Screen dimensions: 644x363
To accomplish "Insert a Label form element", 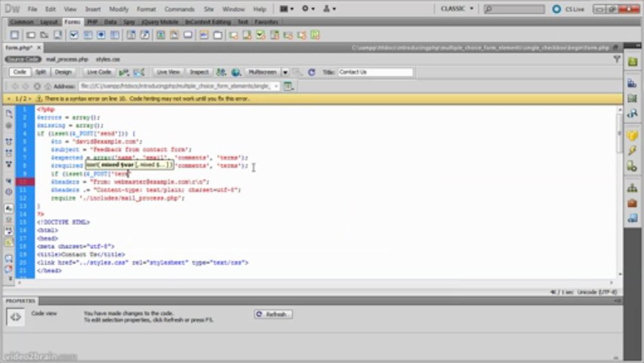I will pos(204,35).
